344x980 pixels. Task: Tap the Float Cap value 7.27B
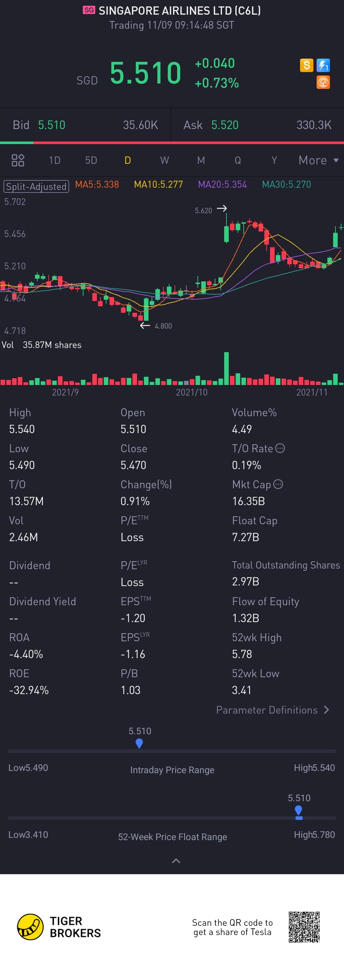pos(246,537)
